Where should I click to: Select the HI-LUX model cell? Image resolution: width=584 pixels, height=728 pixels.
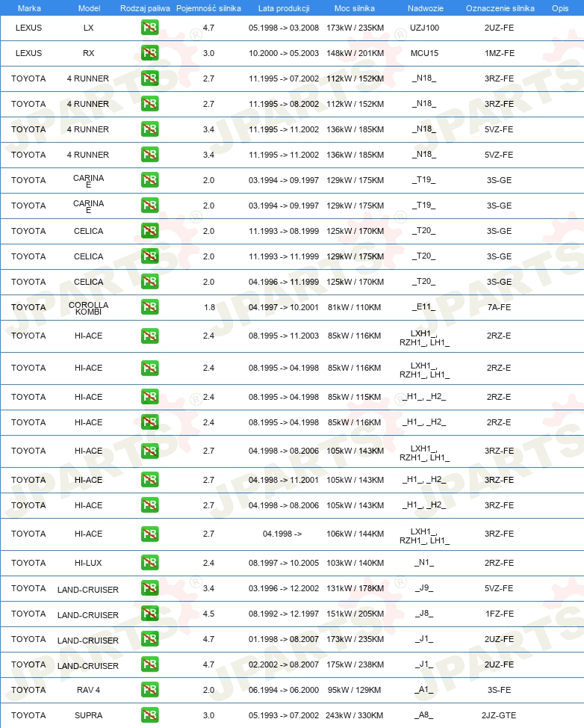pyautogui.click(x=89, y=563)
